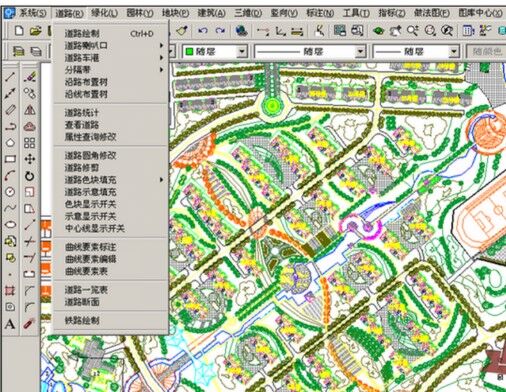Viewport: 506px width, 392px height.
Task: Click the zoom previous icon
Action: (447, 31)
